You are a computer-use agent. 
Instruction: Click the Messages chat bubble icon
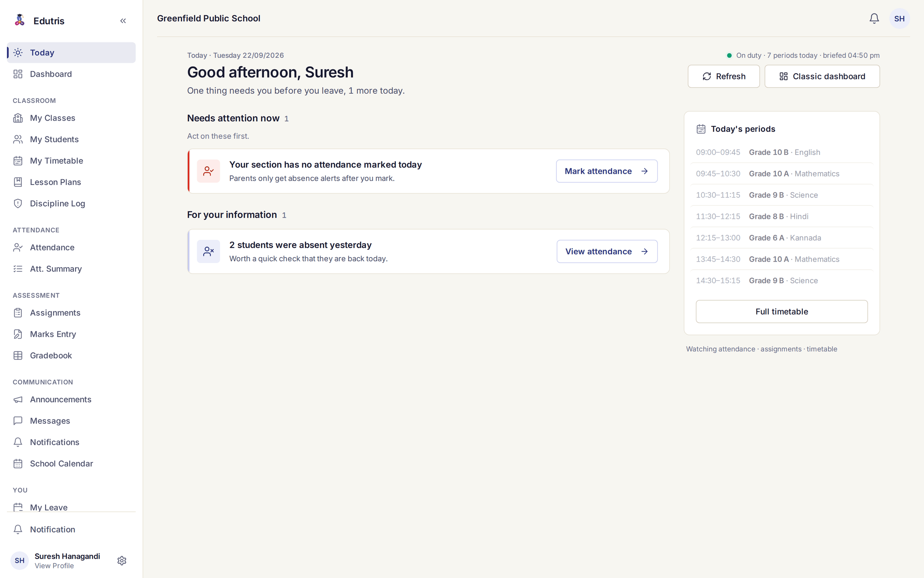(x=18, y=421)
